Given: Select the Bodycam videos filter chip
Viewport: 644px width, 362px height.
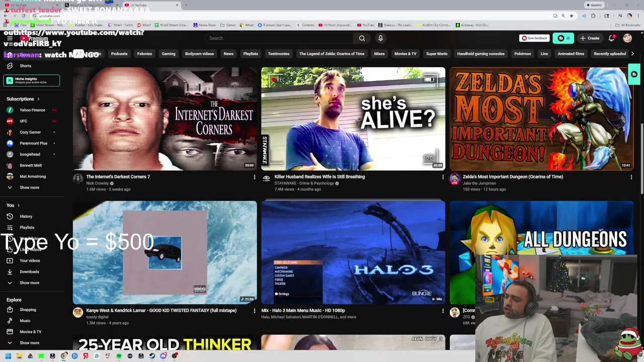Looking at the screenshot, I should pyautogui.click(x=199, y=54).
